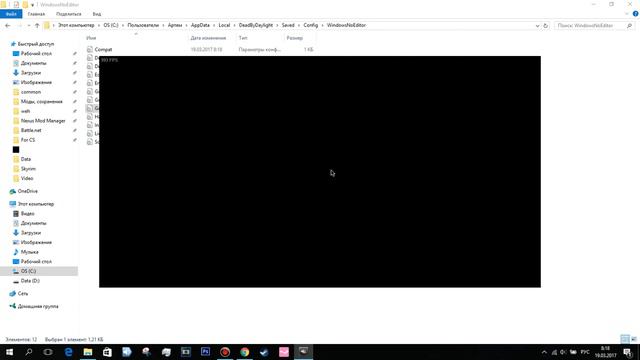This screenshot has height=360, width=640.
Task: Open Explorer help question icon
Action: (x=636, y=14)
